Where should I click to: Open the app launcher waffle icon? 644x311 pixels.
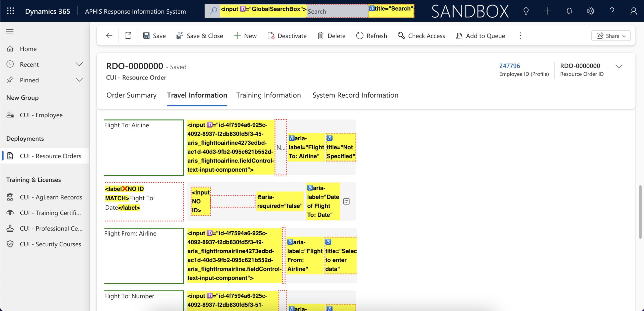10,11
